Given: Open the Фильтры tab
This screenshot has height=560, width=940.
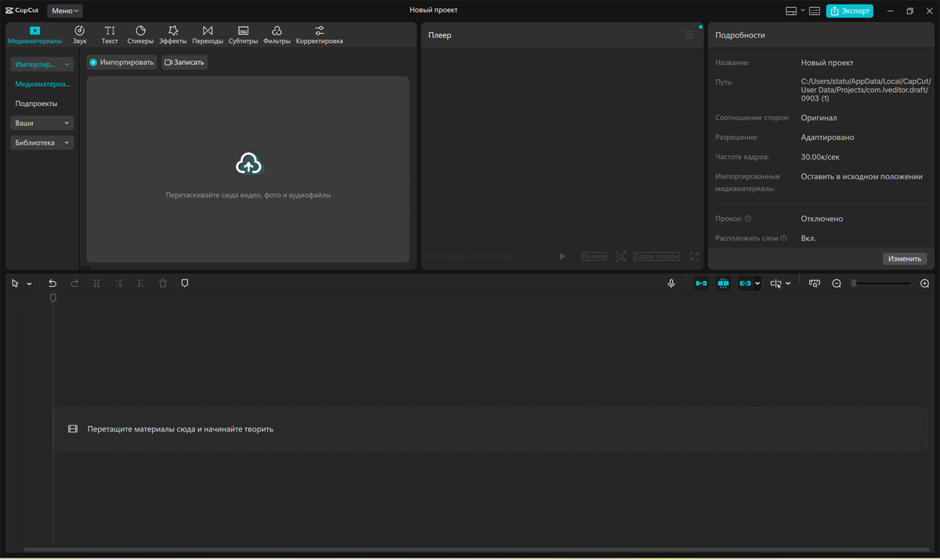Looking at the screenshot, I should click(x=277, y=35).
